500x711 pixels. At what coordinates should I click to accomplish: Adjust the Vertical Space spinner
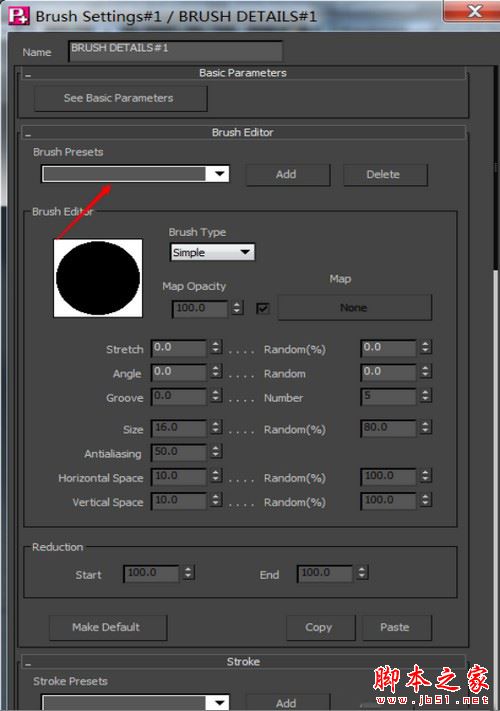click(x=216, y=500)
